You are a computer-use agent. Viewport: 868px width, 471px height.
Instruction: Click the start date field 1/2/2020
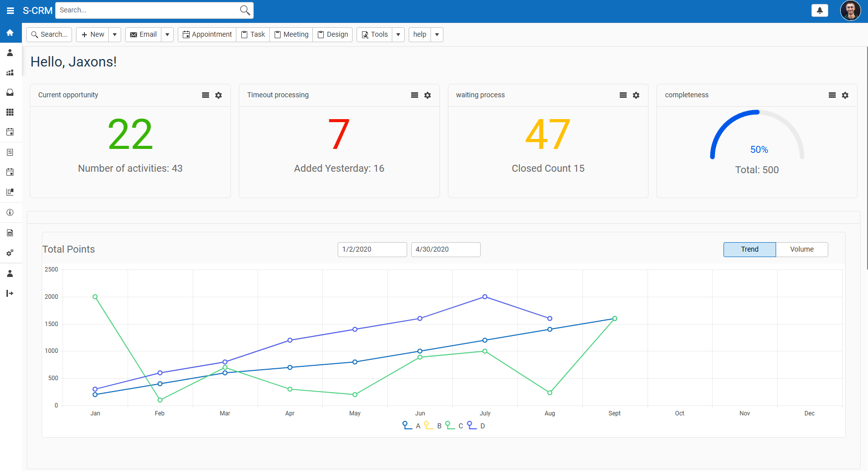(x=372, y=250)
